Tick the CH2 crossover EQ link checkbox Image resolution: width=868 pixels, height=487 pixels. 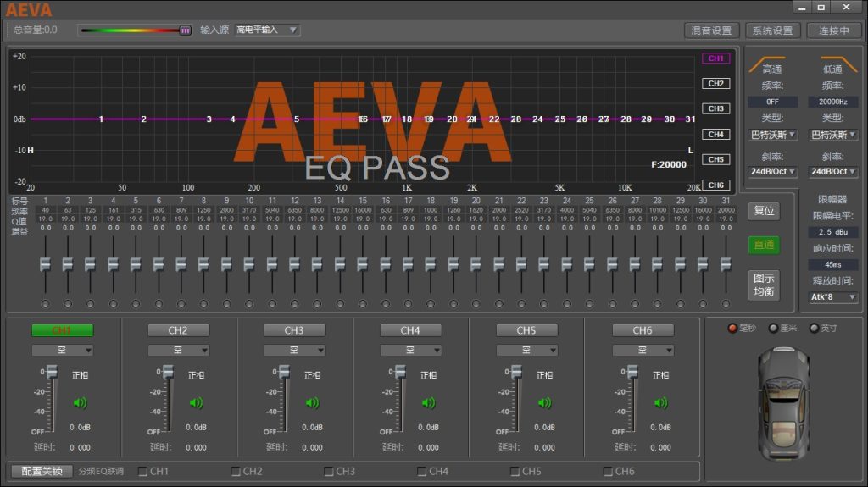236,472
